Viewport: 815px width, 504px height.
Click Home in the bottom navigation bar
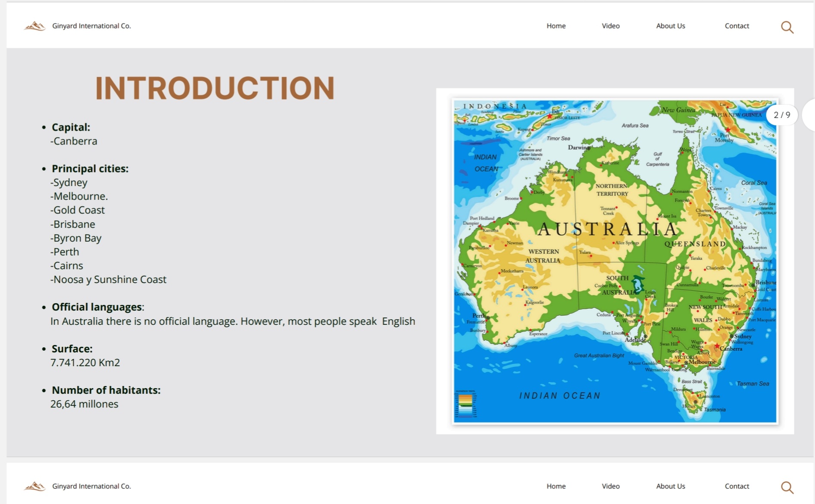point(556,486)
